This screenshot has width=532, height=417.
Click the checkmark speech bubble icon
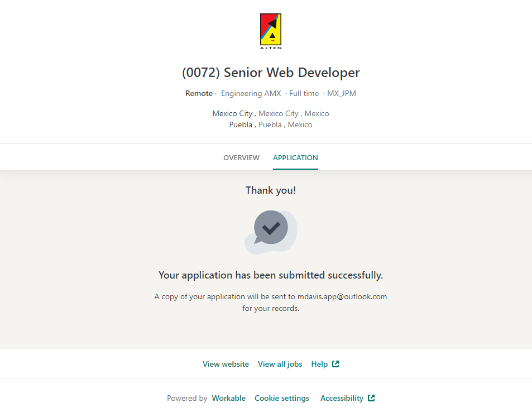click(x=271, y=228)
